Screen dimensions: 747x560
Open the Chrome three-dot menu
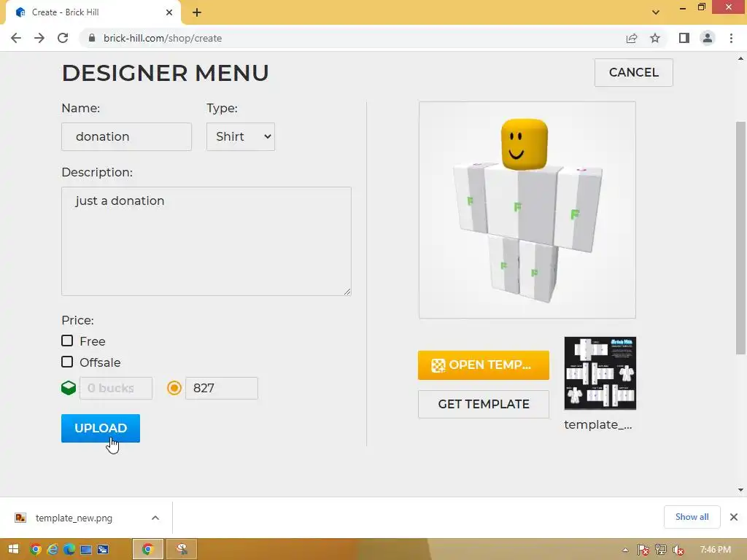point(731,38)
